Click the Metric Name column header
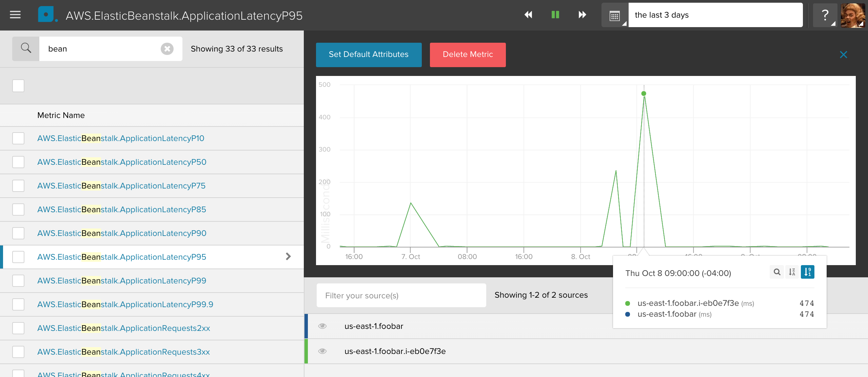Viewport: 868px width, 377px height. 61,115
